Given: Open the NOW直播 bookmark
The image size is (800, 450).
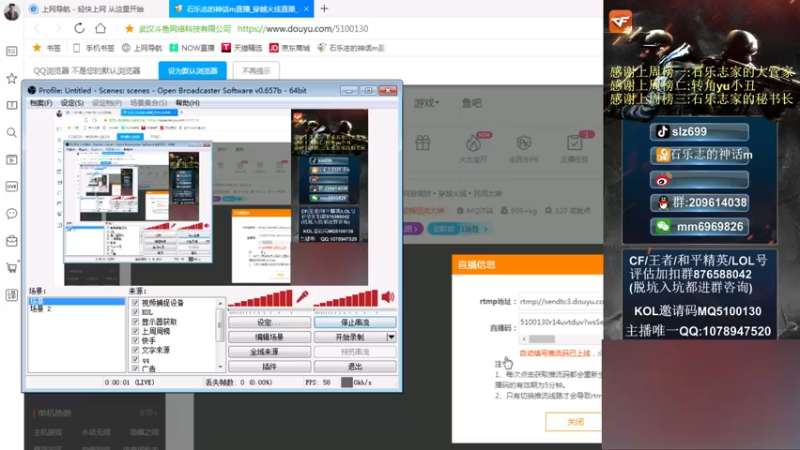Looking at the screenshot, I should tap(192, 48).
